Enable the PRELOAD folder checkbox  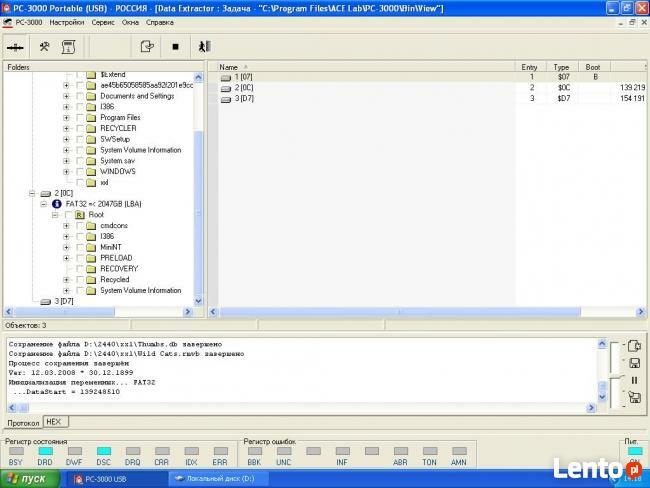click(x=79, y=258)
